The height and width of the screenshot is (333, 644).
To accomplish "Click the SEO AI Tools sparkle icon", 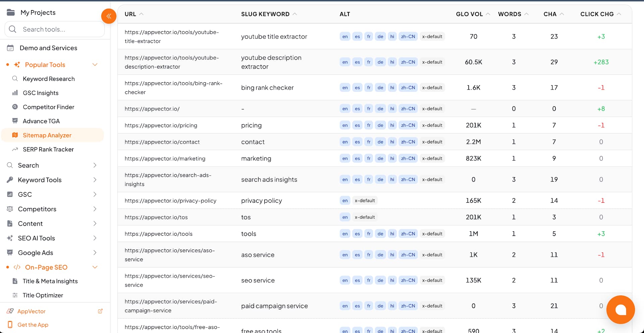I will click(x=10, y=238).
